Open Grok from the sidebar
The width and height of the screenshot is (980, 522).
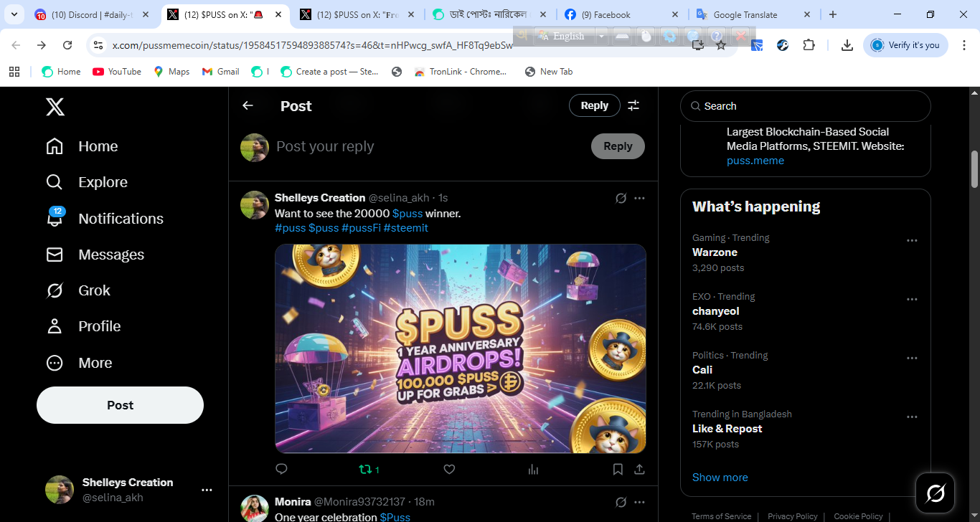[x=78, y=290]
